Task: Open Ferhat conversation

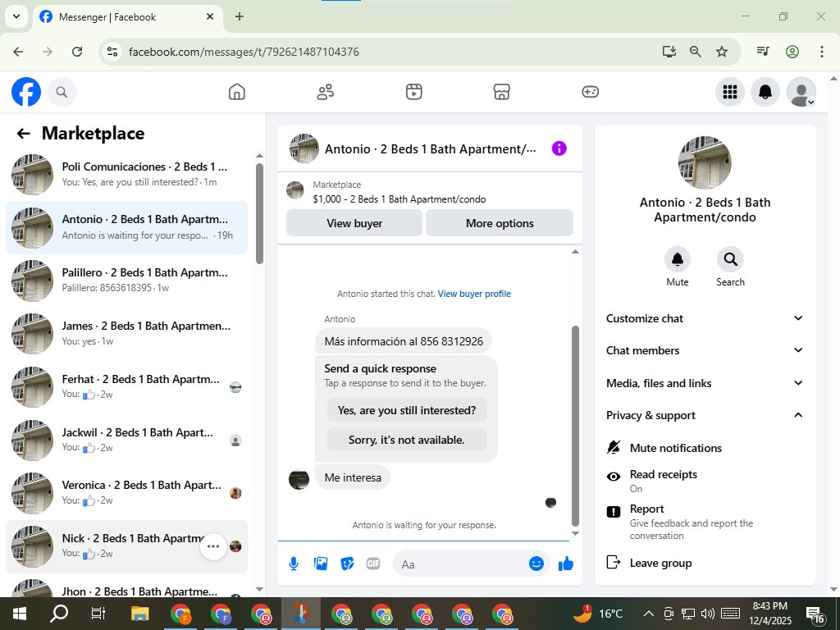Action: [x=126, y=386]
